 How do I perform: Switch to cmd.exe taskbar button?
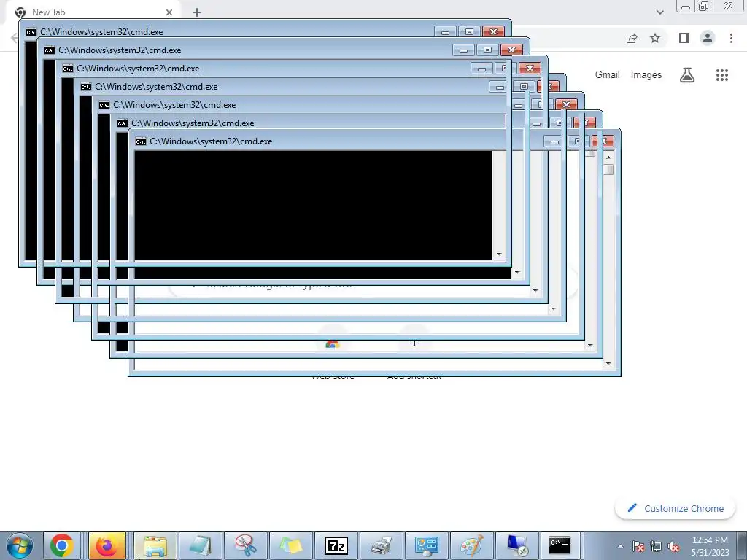560,545
